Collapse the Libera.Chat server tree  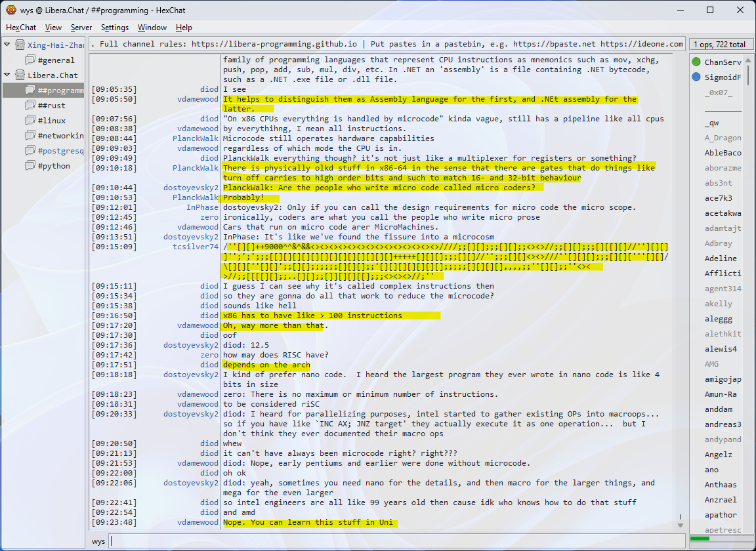[x=7, y=75]
